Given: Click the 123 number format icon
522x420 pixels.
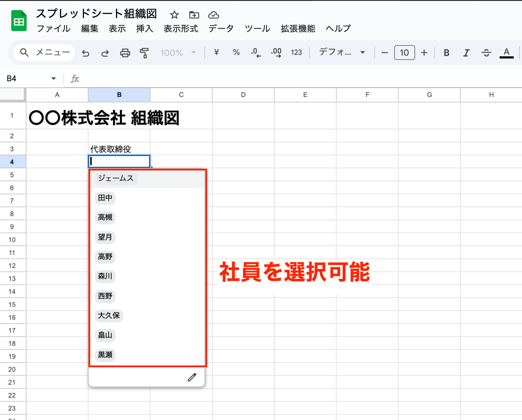Looking at the screenshot, I should 296,53.
